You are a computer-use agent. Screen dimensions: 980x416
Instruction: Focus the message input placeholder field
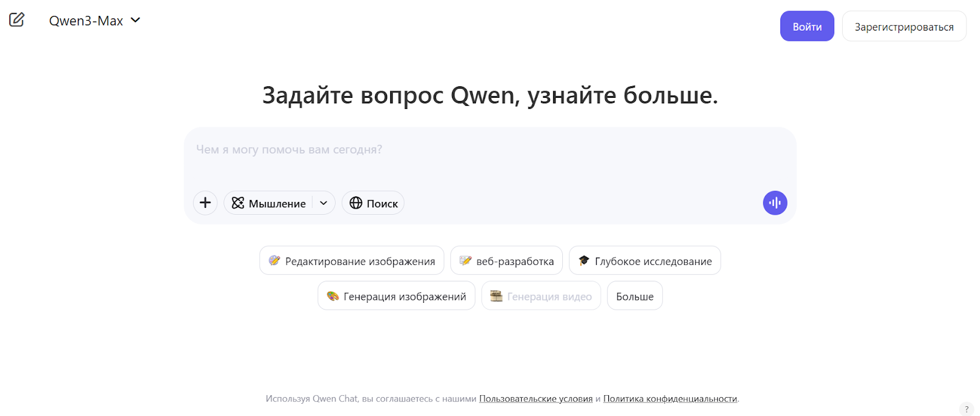click(x=490, y=150)
